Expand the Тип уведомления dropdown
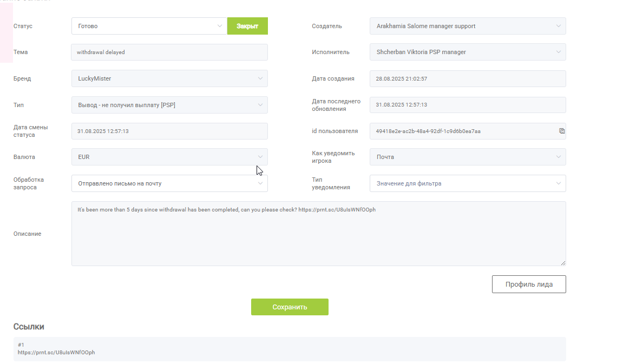Screen dimensions: 623x364 (468, 183)
